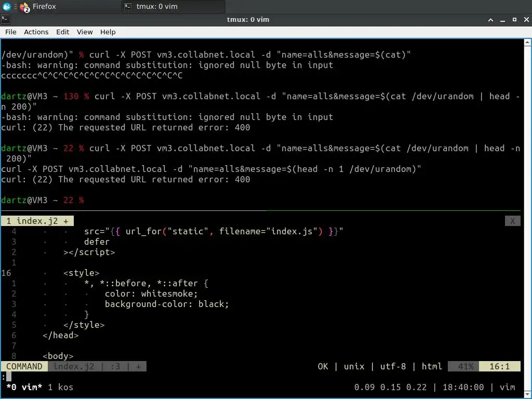The image size is (532, 399).
Task: Click the load averages 0.09 0.15 0.22
Action: (390, 387)
